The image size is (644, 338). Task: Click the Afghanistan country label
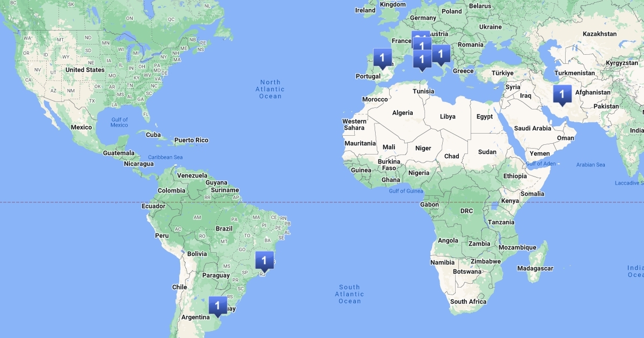tap(592, 92)
